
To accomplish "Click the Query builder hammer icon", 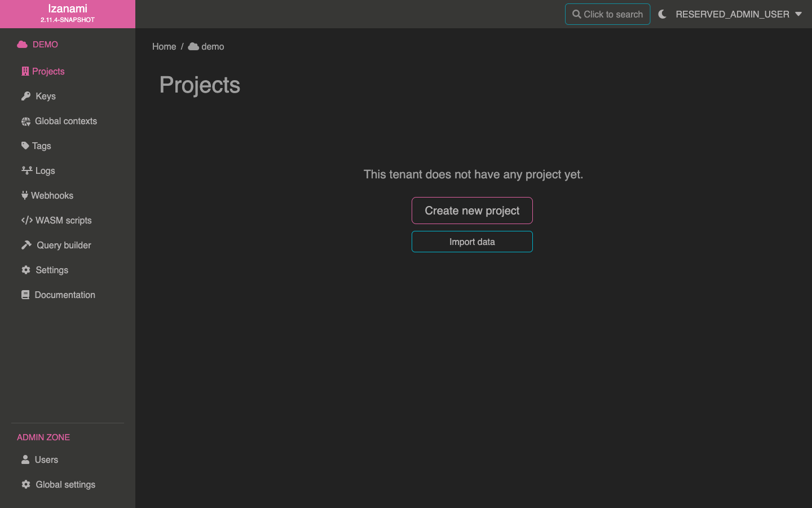I will pyautogui.click(x=27, y=245).
